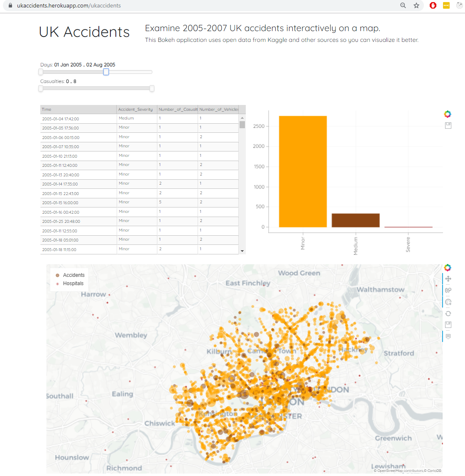The width and height of the screenshot is (465, 476).
Task: Select row with time 2005-01-04 17:42:00
Action: (x=139, y=119)
